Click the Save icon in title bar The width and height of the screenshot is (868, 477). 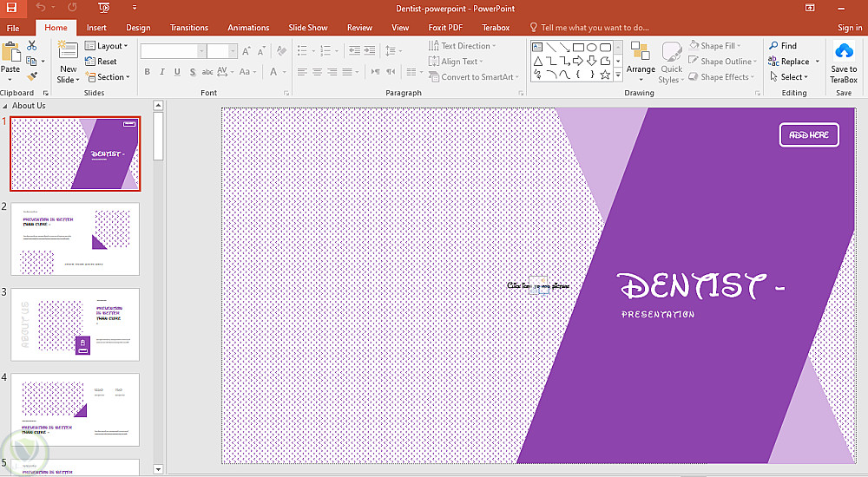pos(11,7)
